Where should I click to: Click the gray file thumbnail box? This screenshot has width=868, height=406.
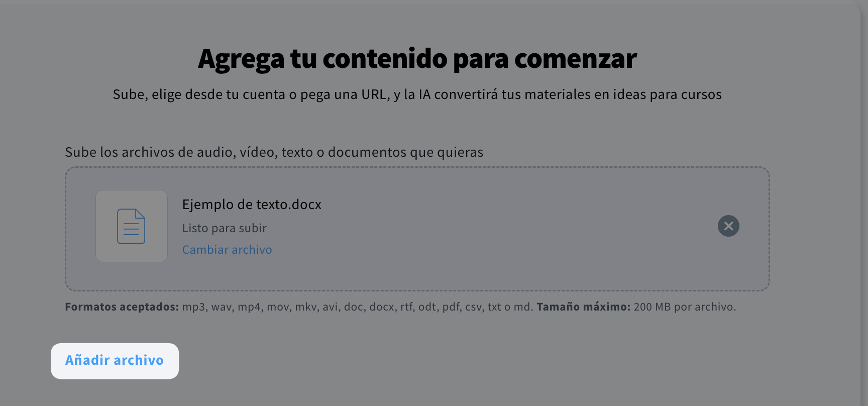coord(132,226)
